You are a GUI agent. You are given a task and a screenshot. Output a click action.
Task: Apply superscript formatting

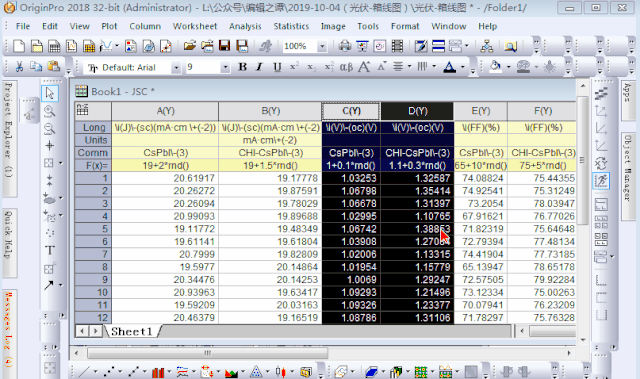point(294,66)
